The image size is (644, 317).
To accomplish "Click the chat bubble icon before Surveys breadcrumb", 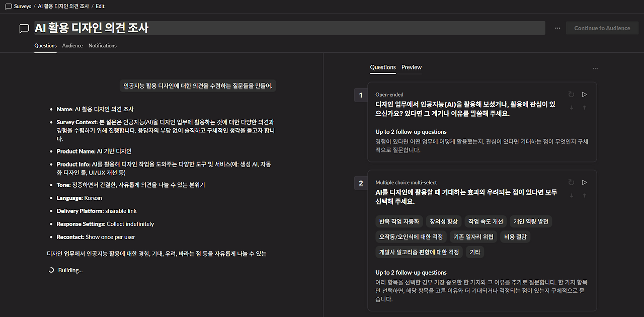I will click(8, 6).
